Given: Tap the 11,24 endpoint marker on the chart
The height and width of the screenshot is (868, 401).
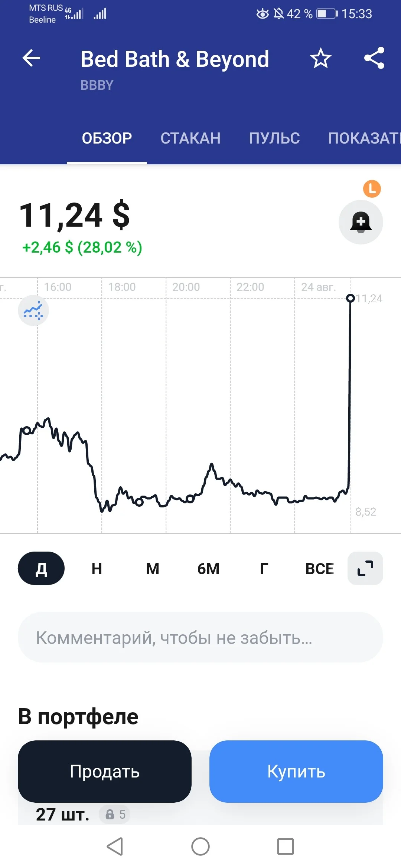Looking at the screenshot, I should [x=350, y=298].
